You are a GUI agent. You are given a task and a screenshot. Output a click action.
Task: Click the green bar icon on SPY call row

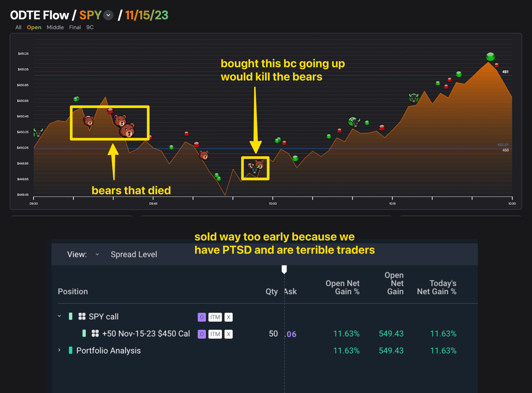coord(70,316)
